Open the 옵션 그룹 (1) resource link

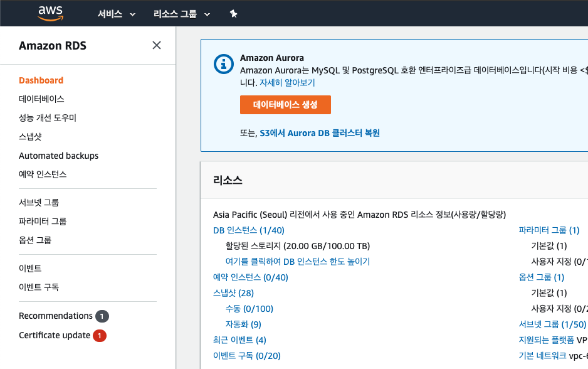(541, 277)
